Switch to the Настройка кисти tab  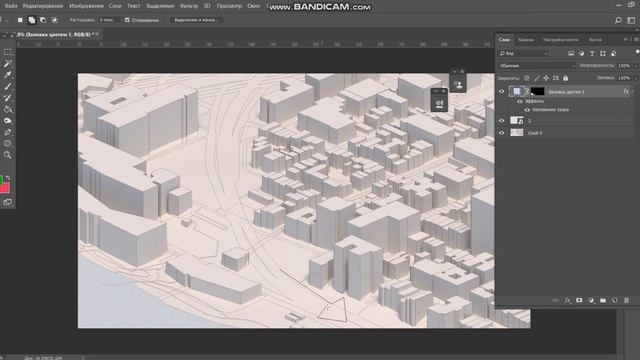pos(561,40)
